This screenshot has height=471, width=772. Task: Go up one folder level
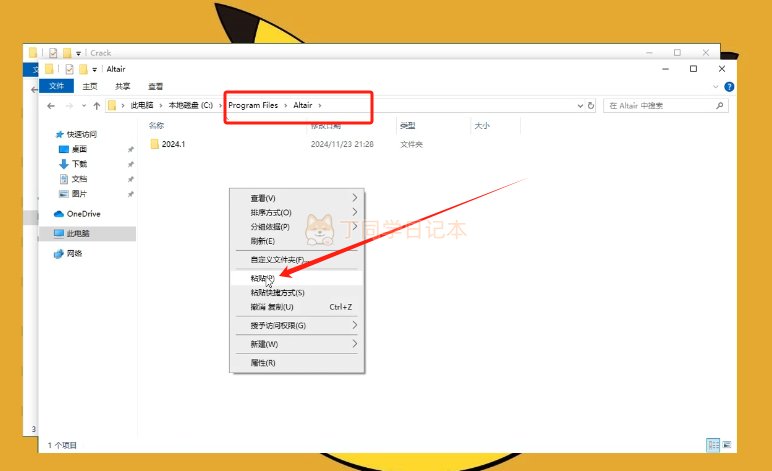[x=96, y=106]
